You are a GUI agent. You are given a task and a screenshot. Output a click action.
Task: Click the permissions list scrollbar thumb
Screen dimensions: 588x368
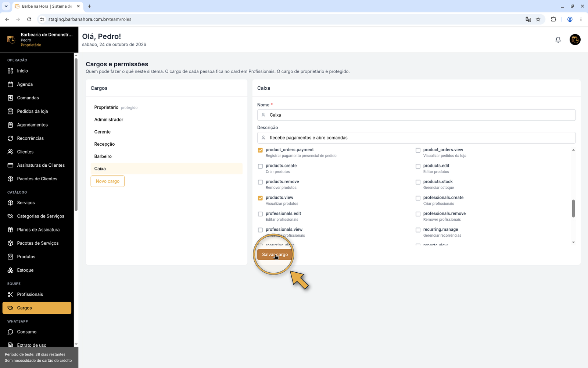pyautogui.click(x=573, y=209)
